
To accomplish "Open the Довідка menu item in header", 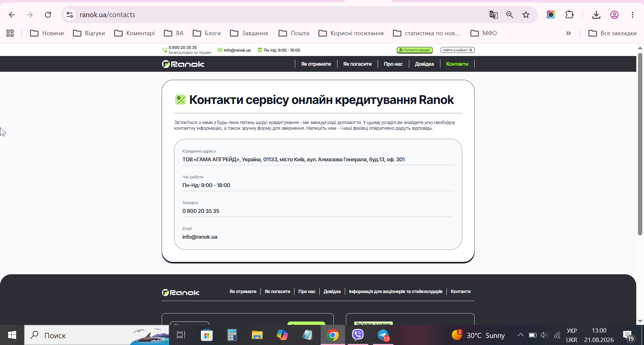I will pyautogui.click(x=424, y=64).
